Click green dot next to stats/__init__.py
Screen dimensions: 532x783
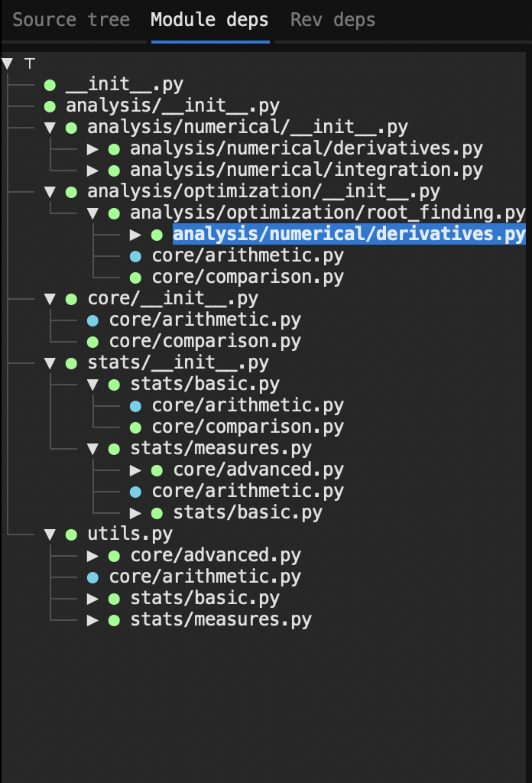point(71,362)
